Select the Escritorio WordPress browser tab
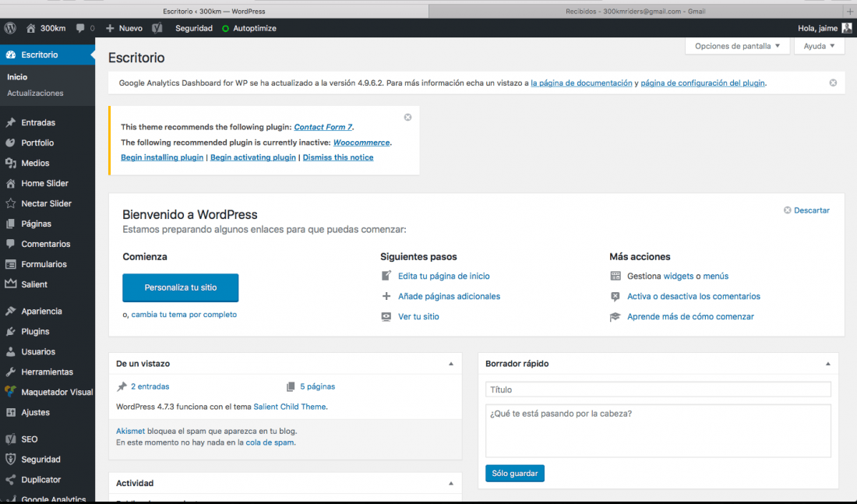 (214, 11)
